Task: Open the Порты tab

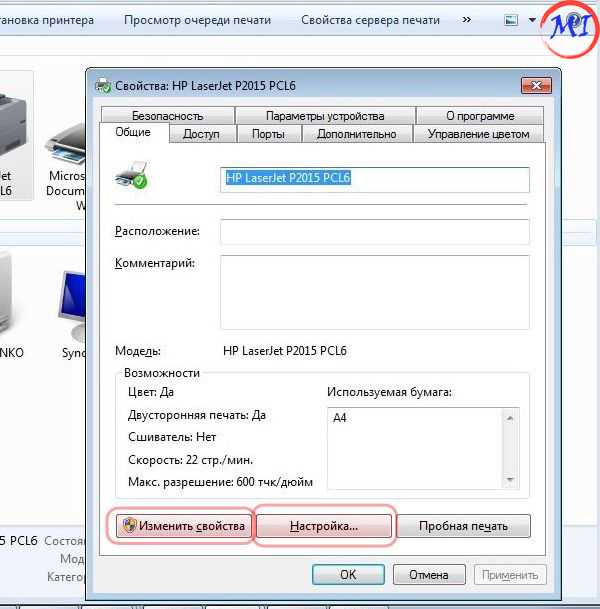Action: click(268, 134)
